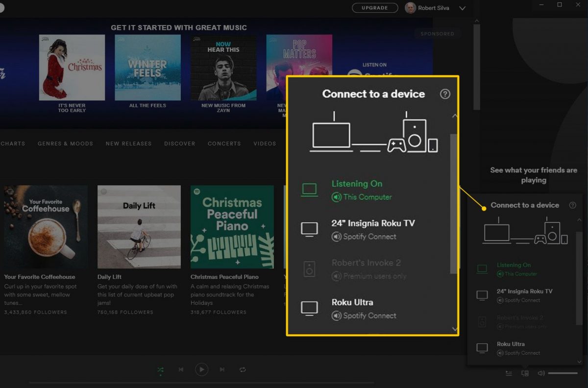
Task: Click the connect to devices icon
Action: (524, 373)
